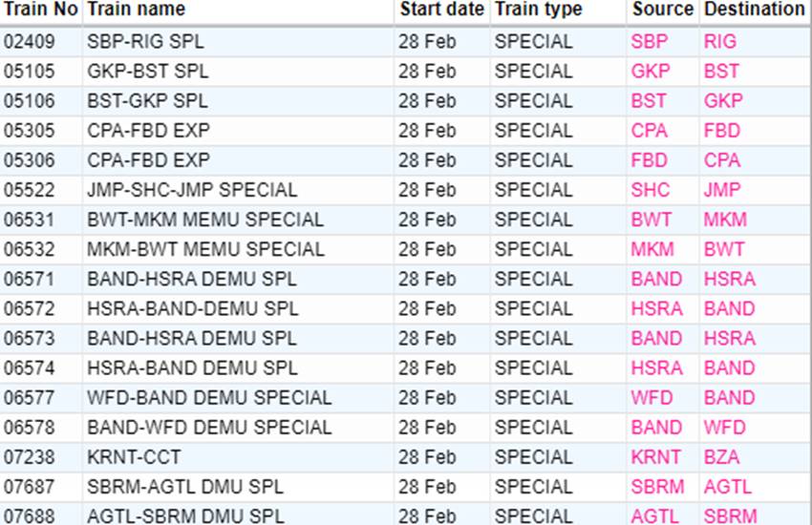Open WFD source station link

click(652, 398)
